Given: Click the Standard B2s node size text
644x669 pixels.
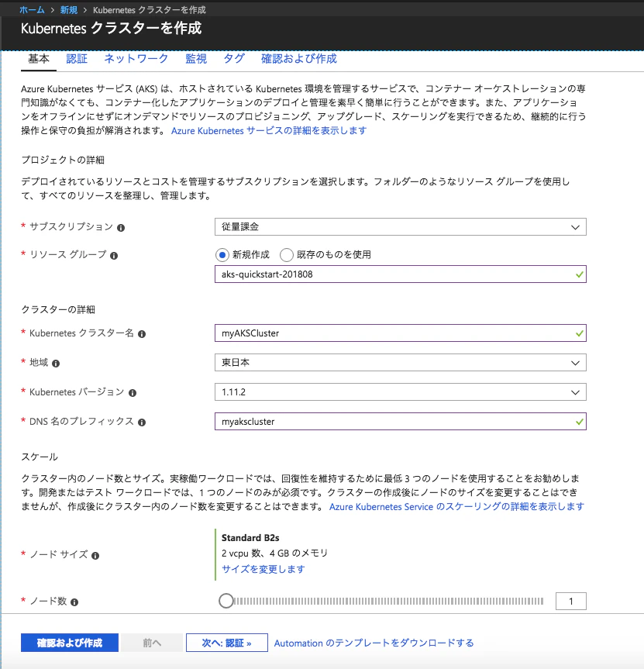Looking at the screenshot, I should 250,537.
